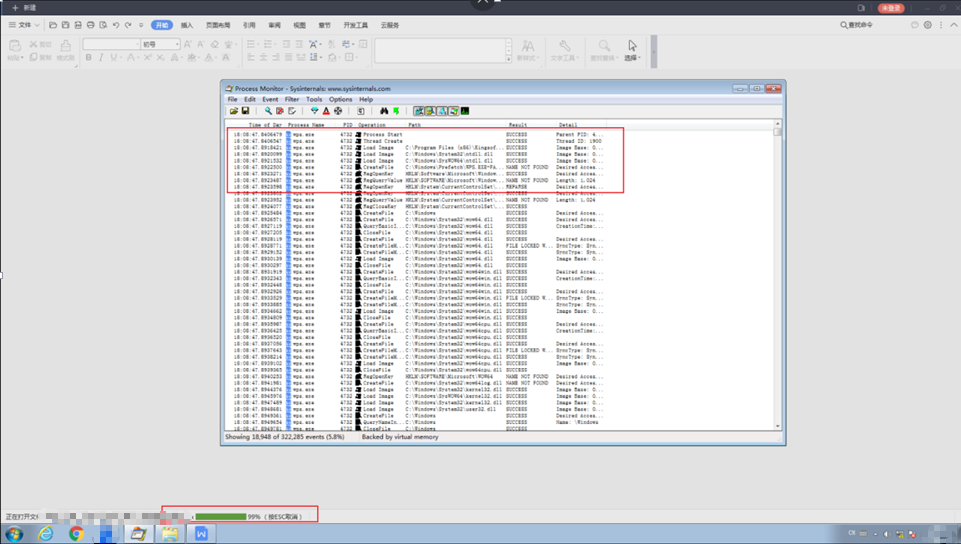Toggle Show Process and Thread Activity icon
This screenshot has height=544, width=961.
pos(454,111)
